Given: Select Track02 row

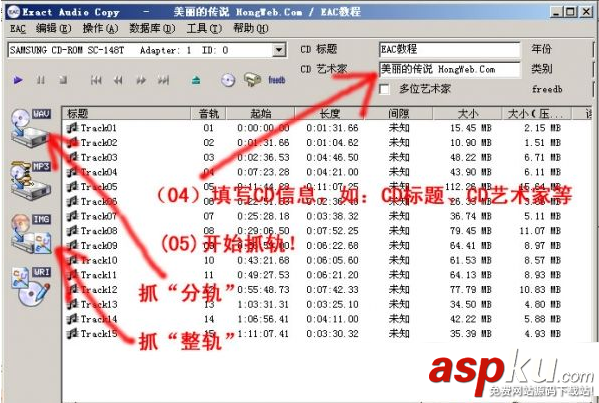Looking at the screenshot, I should click(327, 143).
